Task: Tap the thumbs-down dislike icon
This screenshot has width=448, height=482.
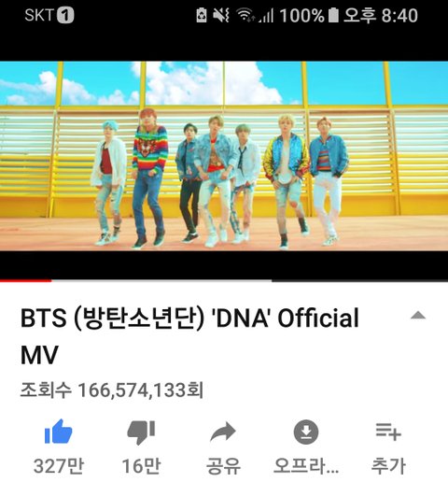Action: click(141, 432)
